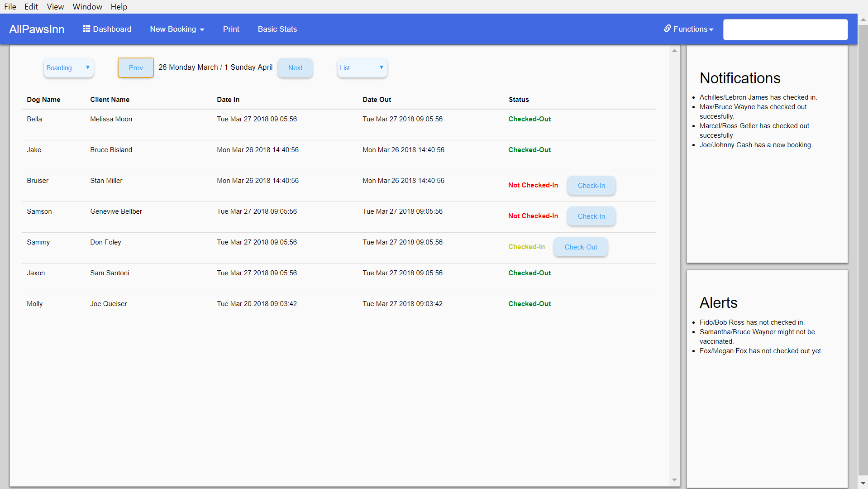Open Basic Stats from navbar
The height and width of the screenshot is (489, 868).
coord(277,29)
